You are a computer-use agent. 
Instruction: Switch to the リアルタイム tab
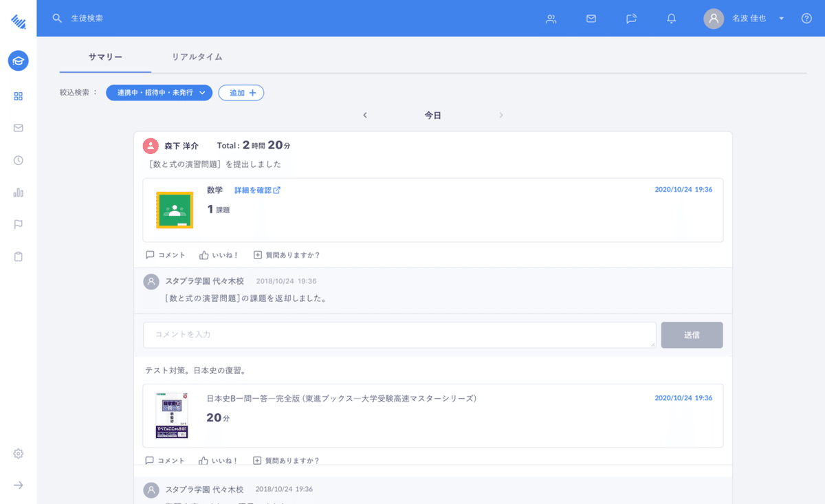pos(197,57)
